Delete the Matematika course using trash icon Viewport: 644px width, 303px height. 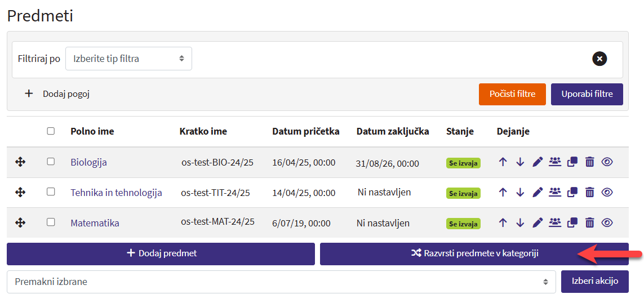(x=589, y=222)
